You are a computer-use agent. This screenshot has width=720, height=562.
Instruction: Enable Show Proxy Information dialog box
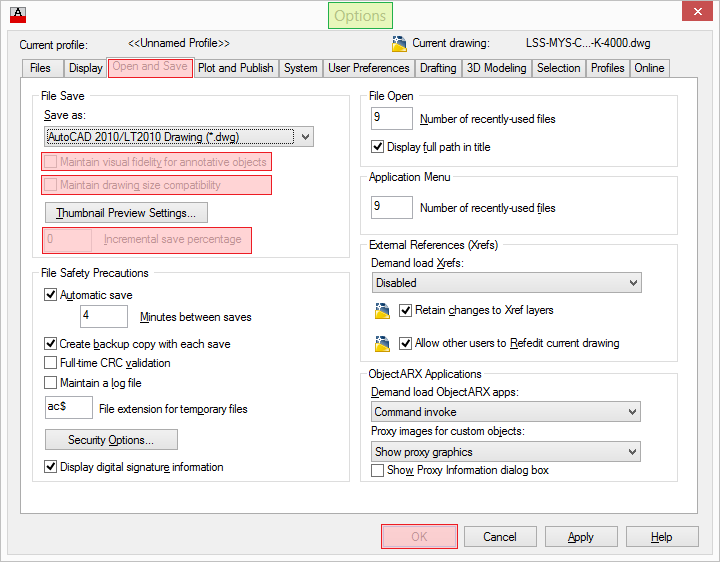click(377, 470)
